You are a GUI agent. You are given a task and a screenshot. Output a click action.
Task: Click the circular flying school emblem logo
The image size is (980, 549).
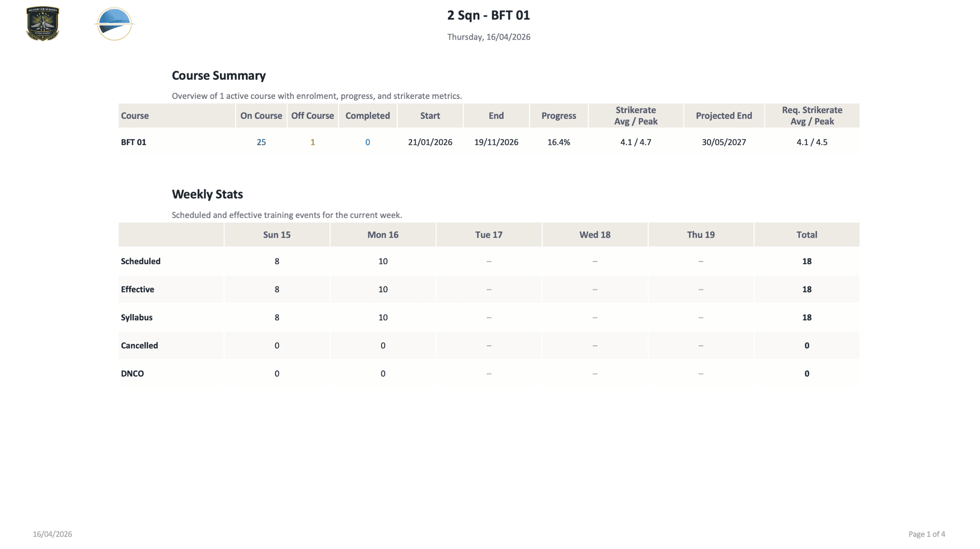[114, 24]
